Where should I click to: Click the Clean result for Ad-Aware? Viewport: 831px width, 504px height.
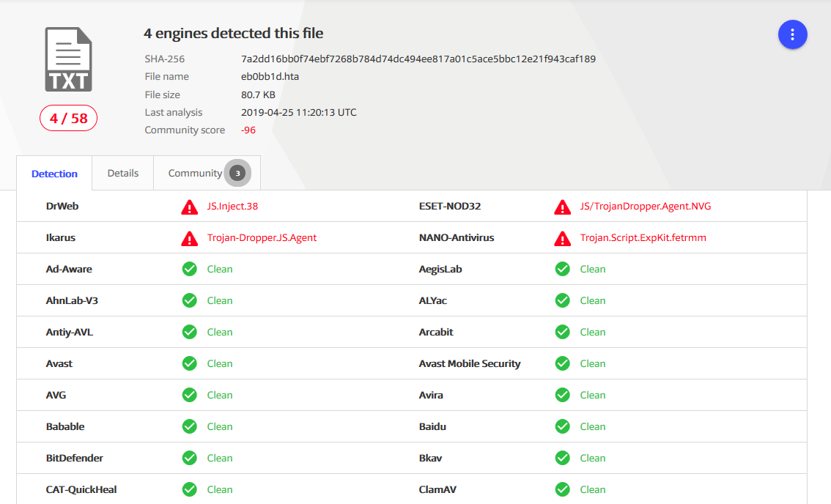(x=220, y=270)
